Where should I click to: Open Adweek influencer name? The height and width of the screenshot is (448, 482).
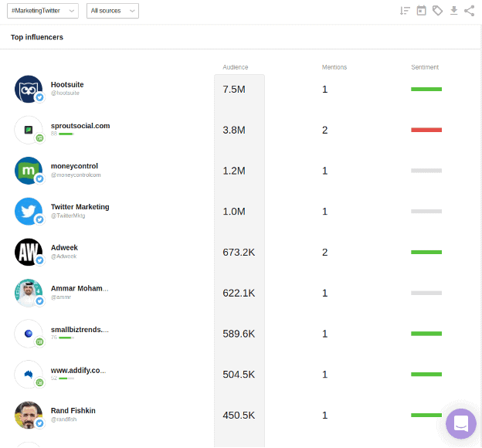[64, 247]
